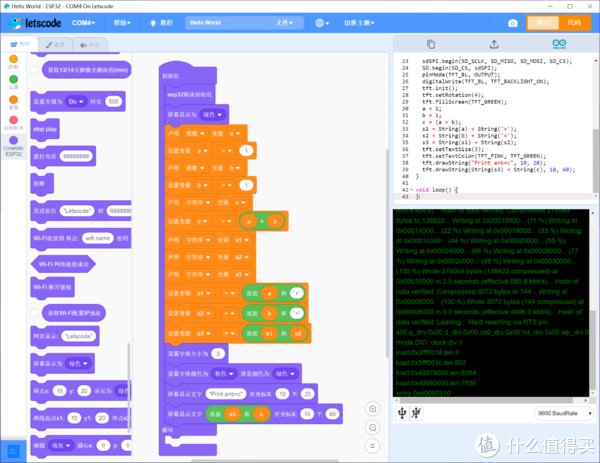Select the orange variables category circle
600x463 pixels.
click(x=13, y=100)
